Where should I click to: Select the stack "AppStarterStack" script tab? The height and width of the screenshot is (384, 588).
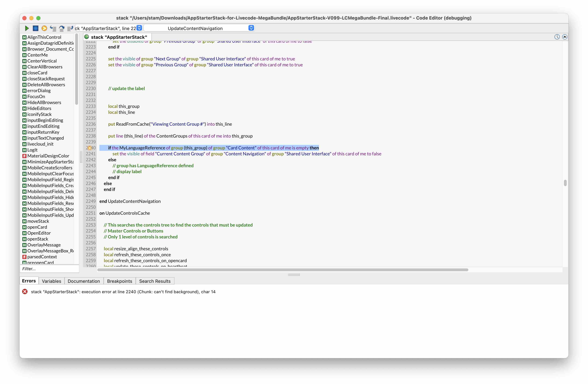pos(119,37)
